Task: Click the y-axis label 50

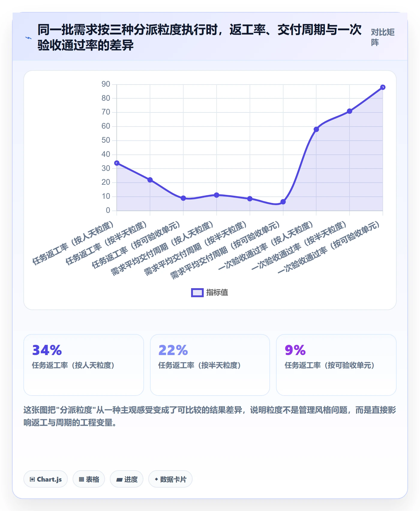Action: click(x=106, y=140)
